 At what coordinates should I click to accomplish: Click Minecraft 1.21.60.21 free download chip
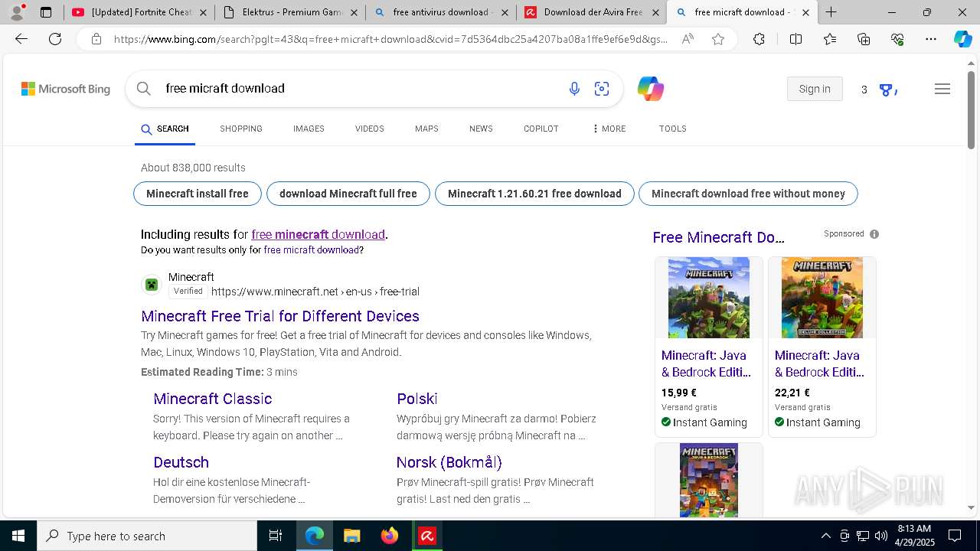pos(534,194)
